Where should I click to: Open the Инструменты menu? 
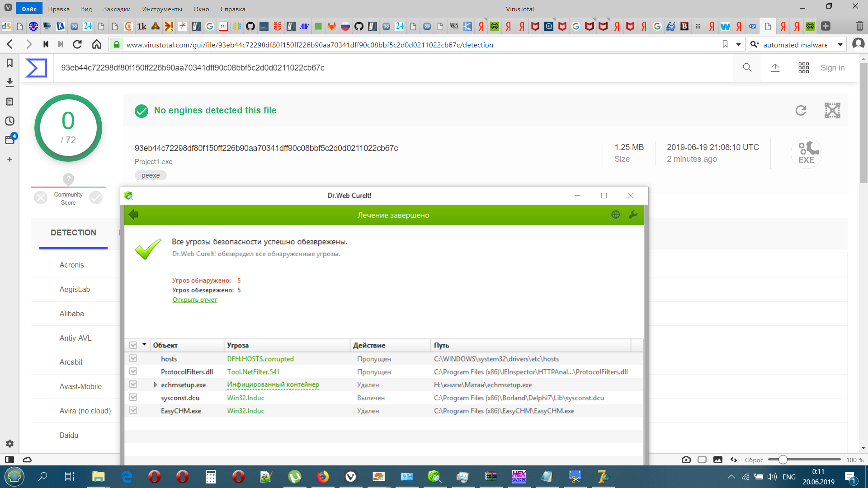(162, 9)
